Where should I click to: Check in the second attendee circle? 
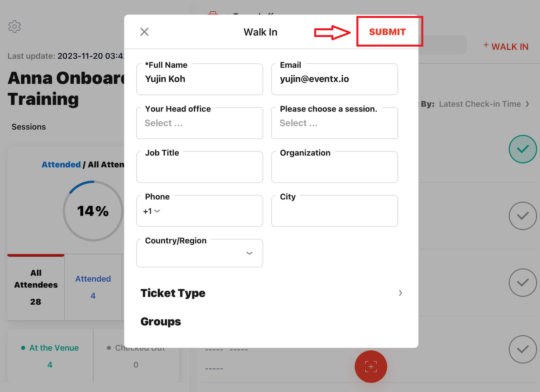522,216
